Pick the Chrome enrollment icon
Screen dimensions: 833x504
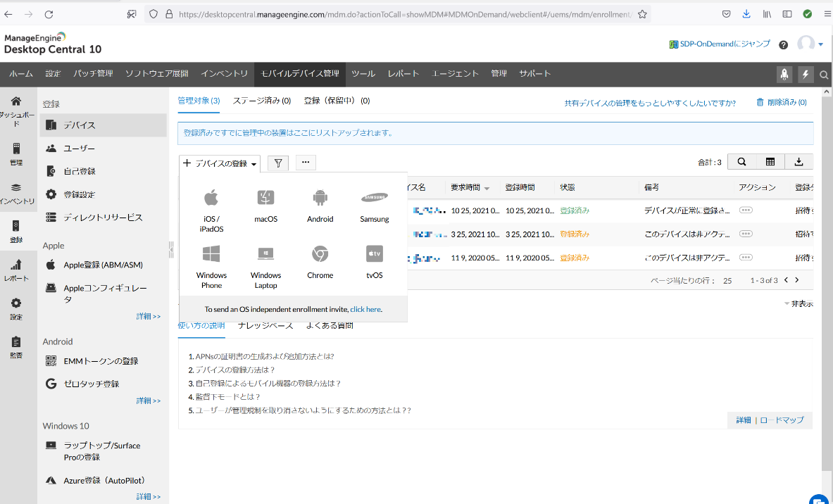[320, 254]
